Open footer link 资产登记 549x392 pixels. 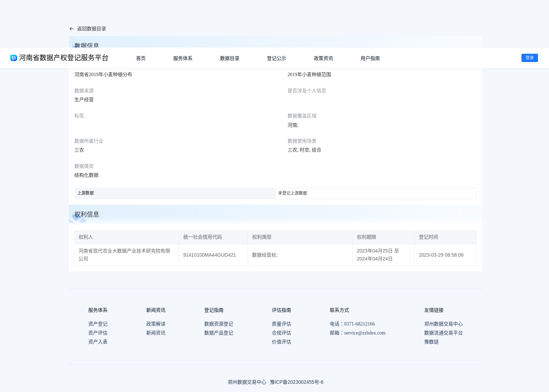click(x=98, y=324)
